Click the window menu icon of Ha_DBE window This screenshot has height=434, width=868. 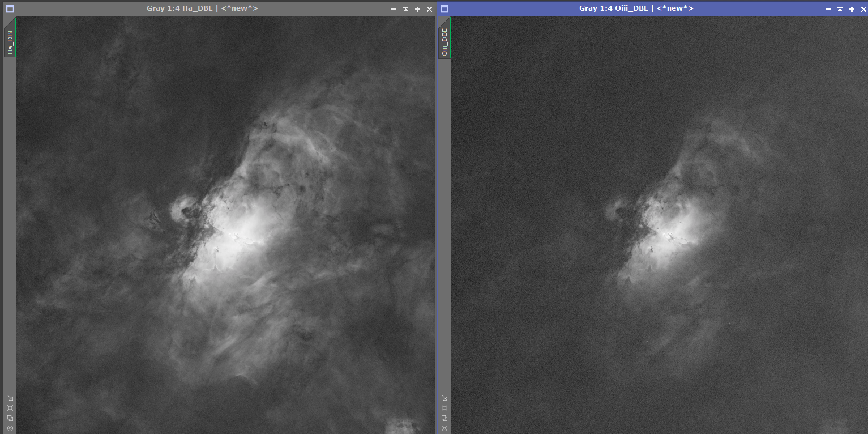[x=10, y=9]
